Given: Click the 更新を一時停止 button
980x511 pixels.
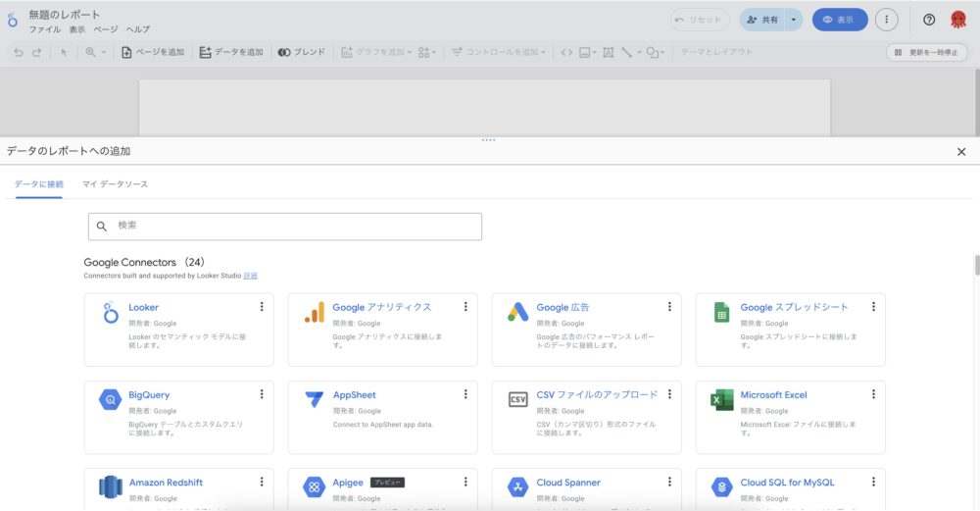Looking at the screenshot, I should [x=926, y=52].
